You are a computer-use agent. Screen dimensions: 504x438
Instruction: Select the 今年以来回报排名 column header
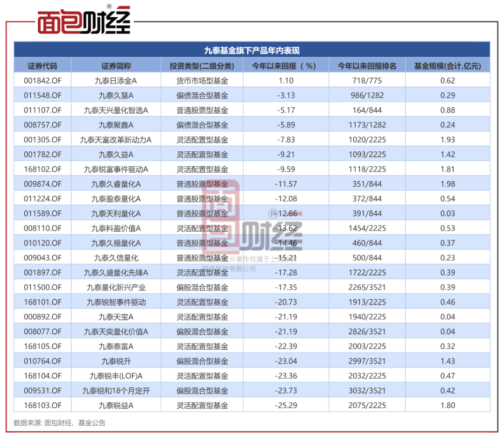pos(367,66)
